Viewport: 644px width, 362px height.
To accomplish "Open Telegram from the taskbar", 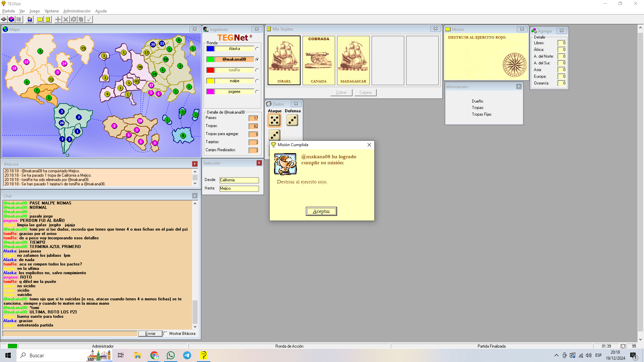I will point(187,355).
